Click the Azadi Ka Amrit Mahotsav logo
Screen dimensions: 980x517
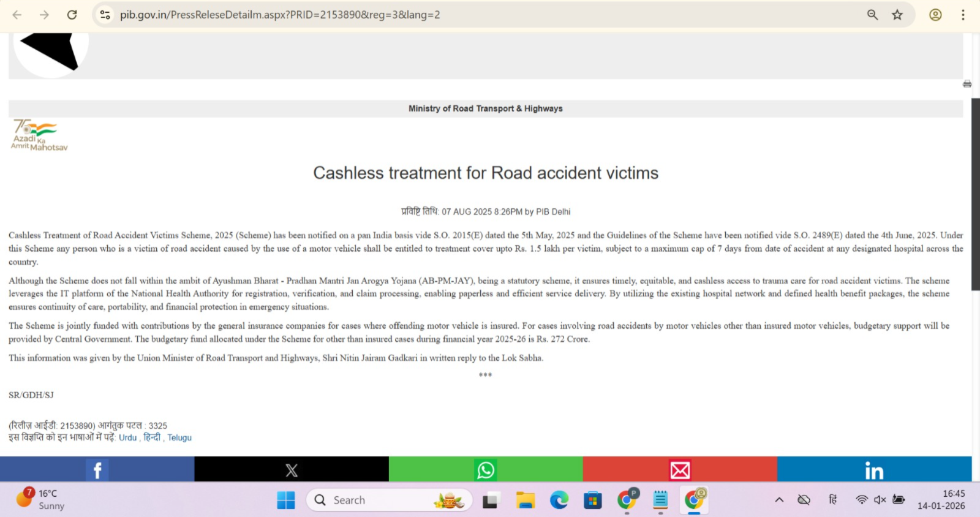point(39,135)
